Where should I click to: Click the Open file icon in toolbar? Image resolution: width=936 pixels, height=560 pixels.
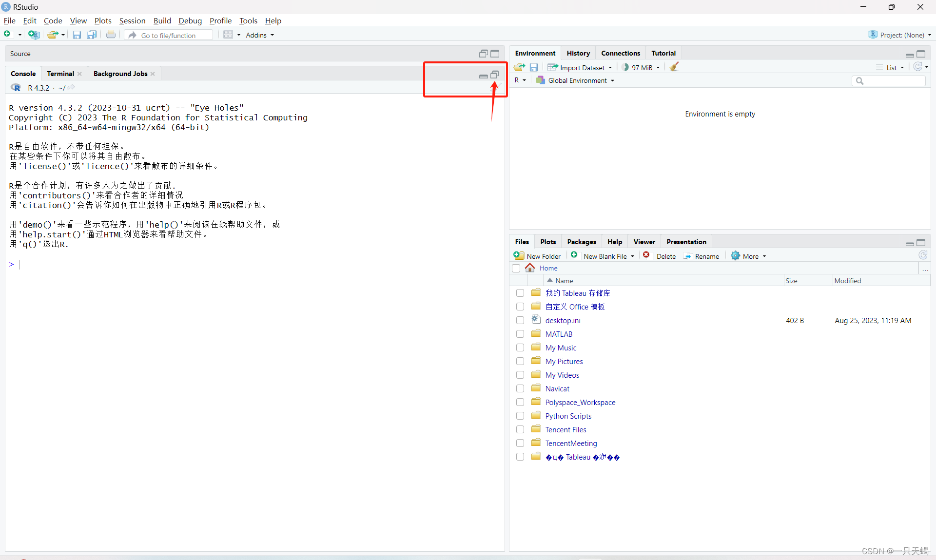pos(52,35)
